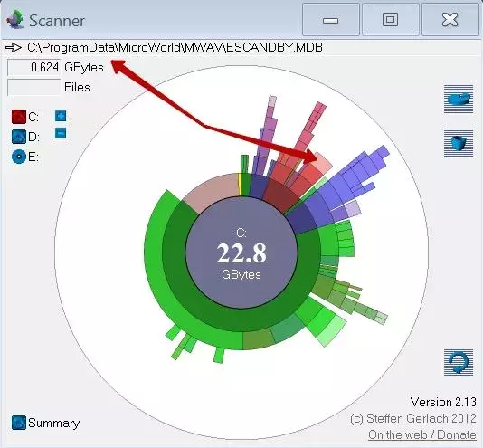The width and height of the screenshot is (483, 448).
Task: Click the center 22.8 GBytes circle
Action: point(241,253)
